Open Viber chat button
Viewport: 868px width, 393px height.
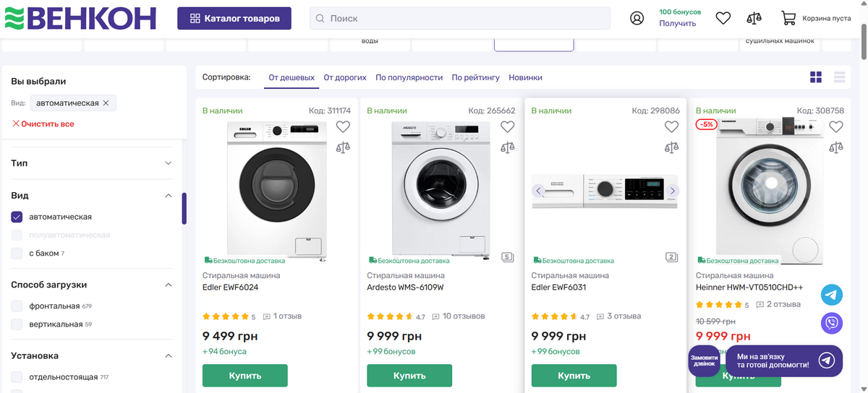click(832, 323)
